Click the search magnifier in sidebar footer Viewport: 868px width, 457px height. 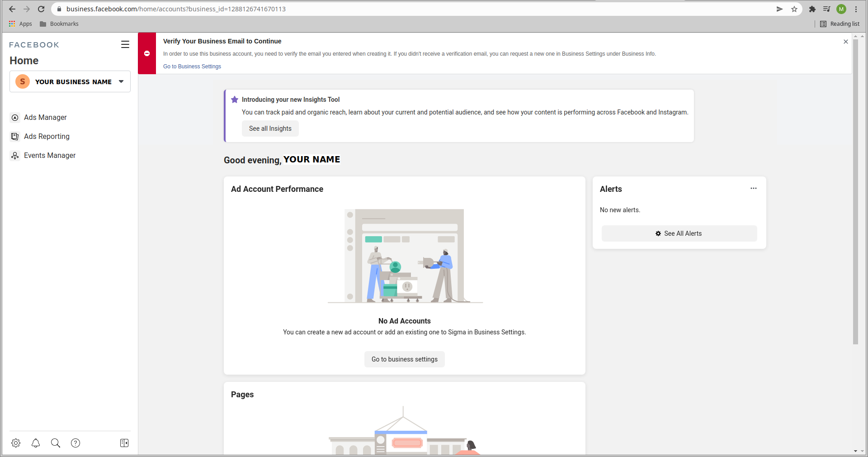coord(56,443)
